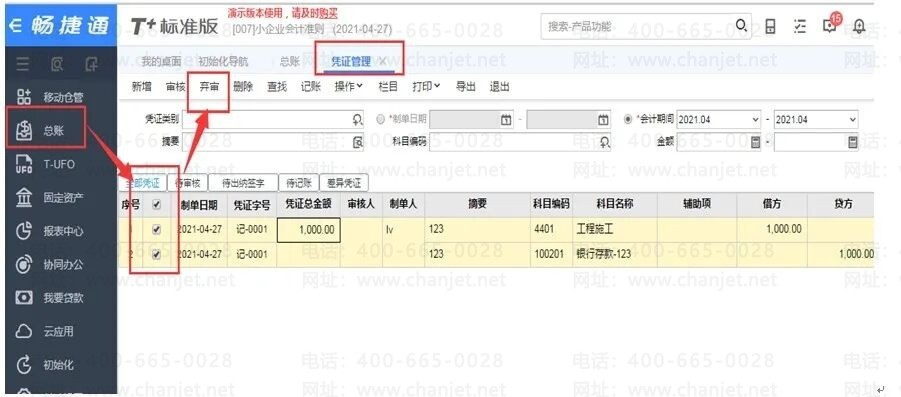Image resolution: width=901 pixels, height=397 pixels.
Task: Close the 凭证管理 tab
Action: pos(382,61)
